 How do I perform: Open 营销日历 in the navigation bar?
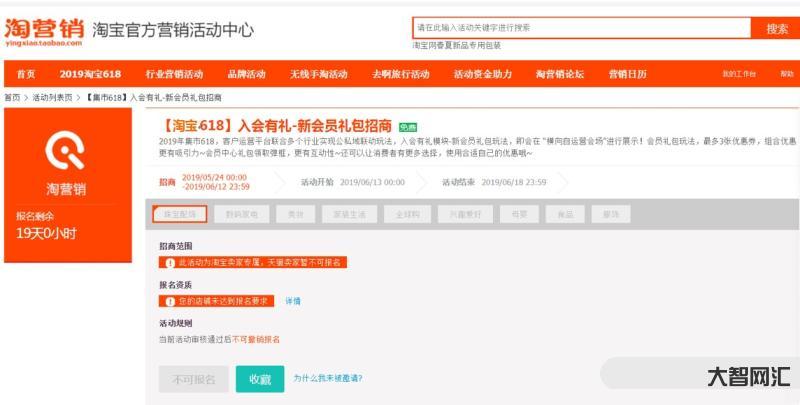coord(627,74)
